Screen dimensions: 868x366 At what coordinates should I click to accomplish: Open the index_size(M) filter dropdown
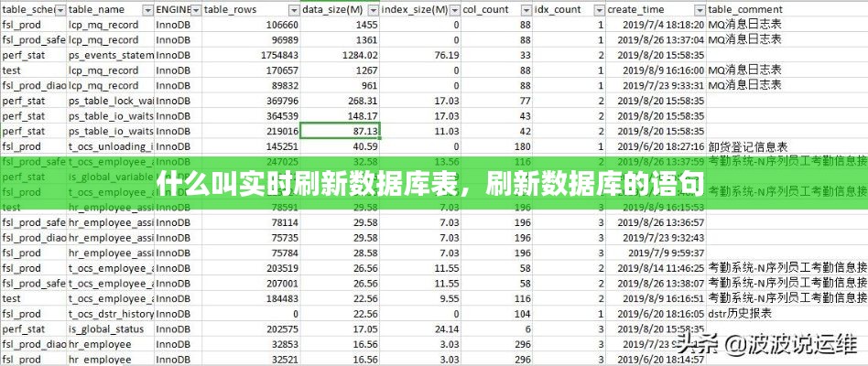[452, 9]
